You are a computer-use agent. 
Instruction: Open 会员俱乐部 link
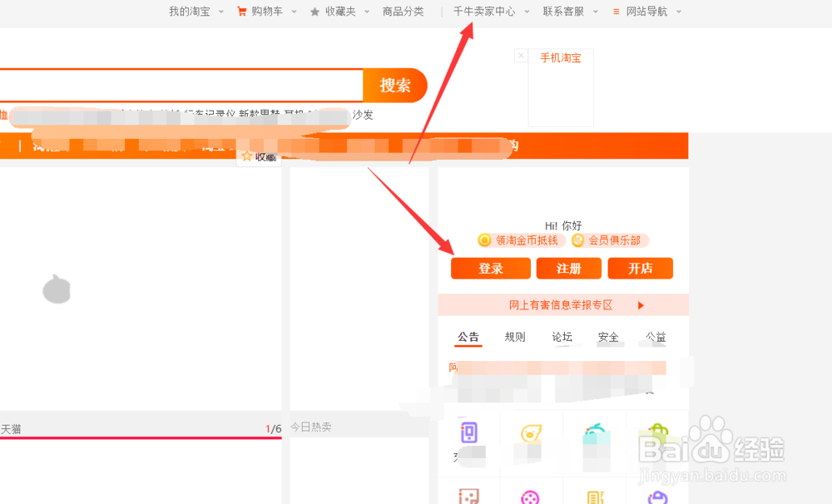tap(615, 240)
